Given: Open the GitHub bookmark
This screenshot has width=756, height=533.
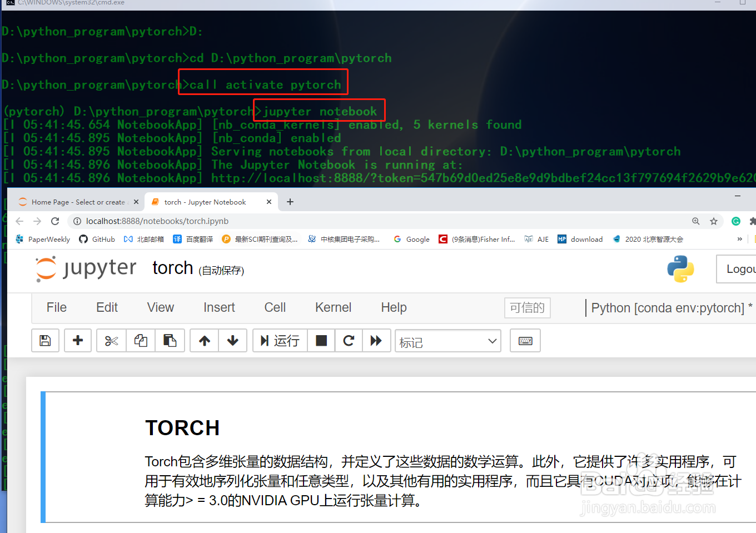Looking at the screenshot, I should pos(97,239).
